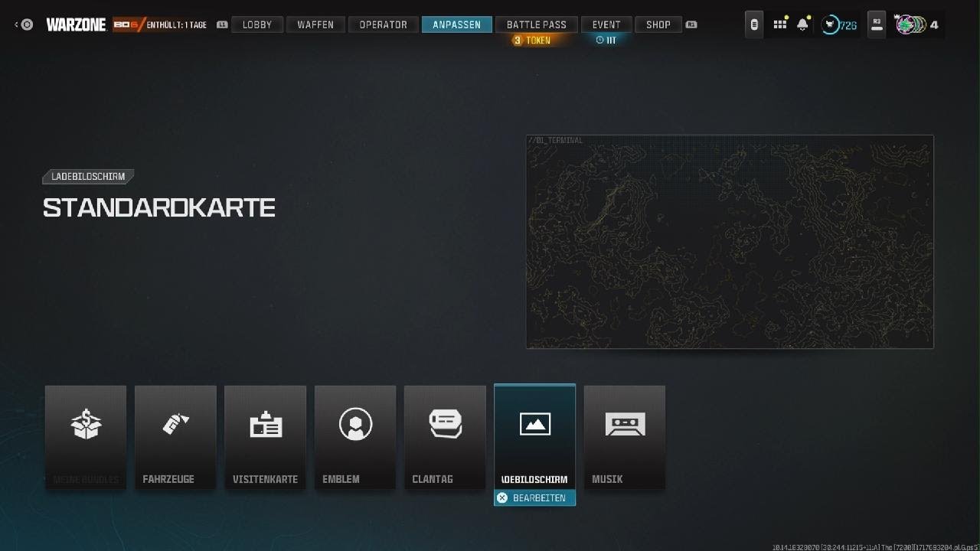Go to the Battle Pass tab

point(537,24)
